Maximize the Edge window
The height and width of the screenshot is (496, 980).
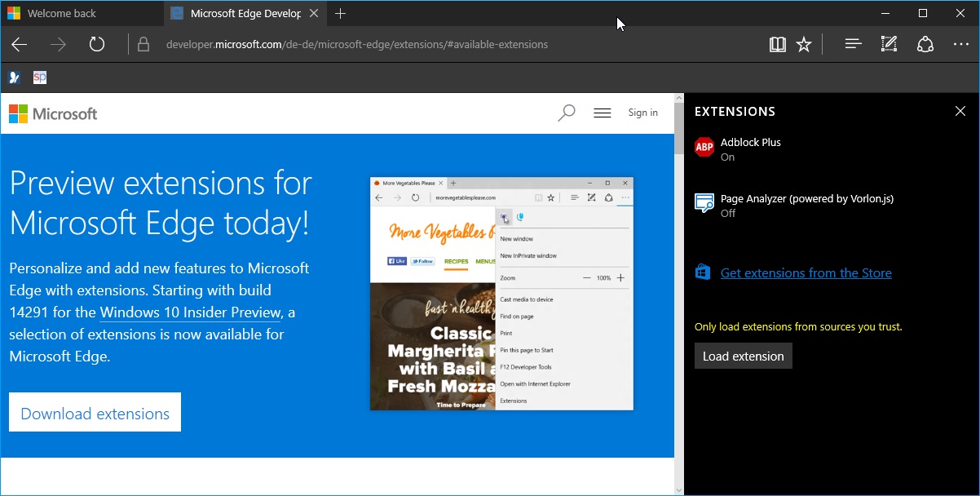pyautogui.click(x=923, y=13)
